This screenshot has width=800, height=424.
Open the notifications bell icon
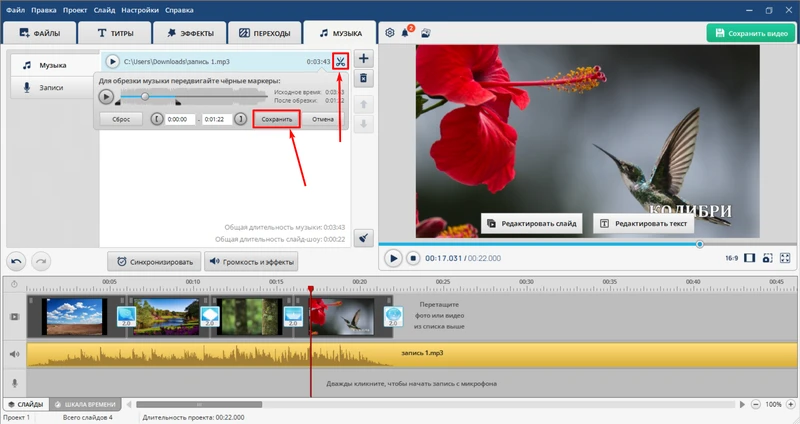pos(407,33)
